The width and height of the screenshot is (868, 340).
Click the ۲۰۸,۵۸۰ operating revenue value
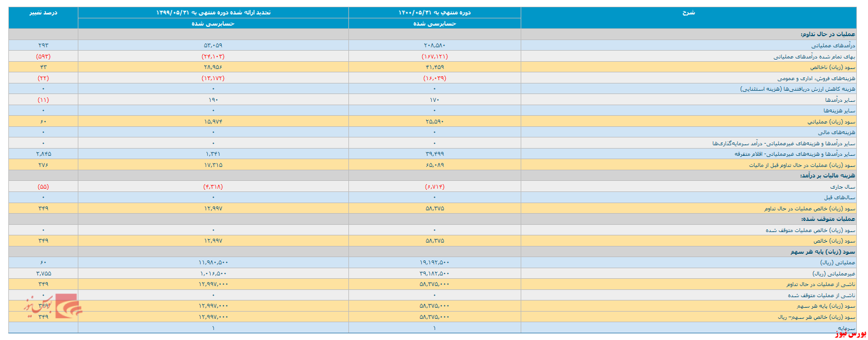(x=435, y=45)
